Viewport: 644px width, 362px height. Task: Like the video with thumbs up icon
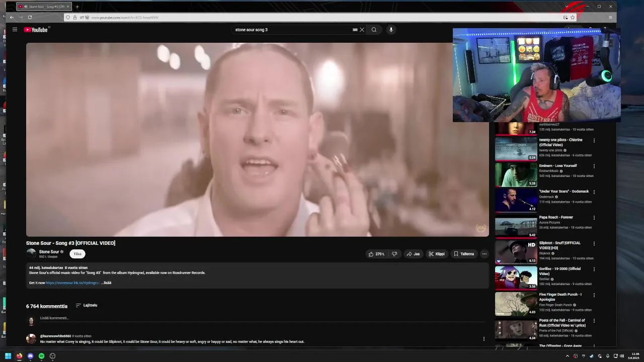point(376,254)
